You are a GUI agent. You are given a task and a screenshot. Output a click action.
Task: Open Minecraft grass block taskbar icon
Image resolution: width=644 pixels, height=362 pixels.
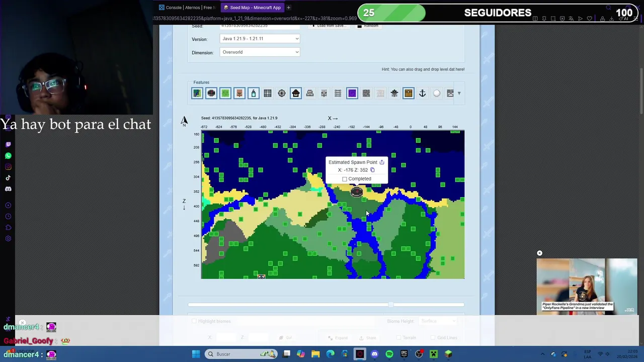click(448, 354)
